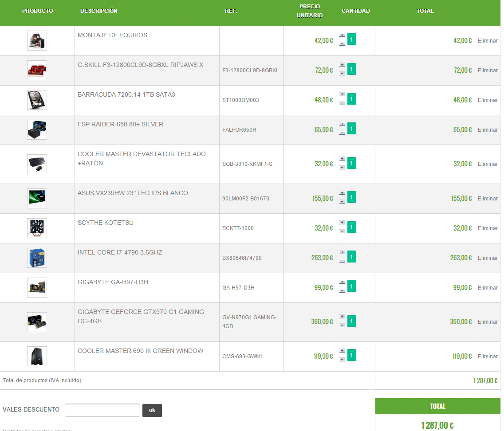Decrease quantity of FSP RAIDER-650 power supply
The width and height of the screenshot is (504, 431).
point(342,133)
